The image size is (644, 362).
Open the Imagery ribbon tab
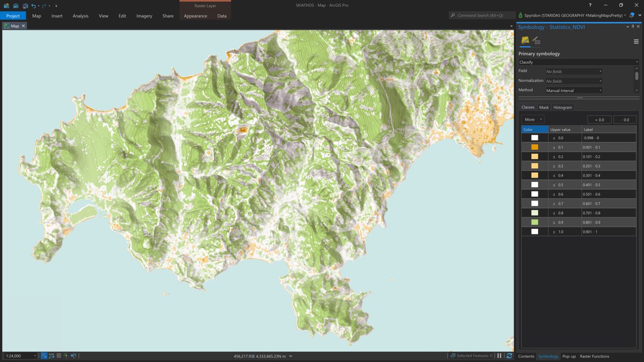(x=144, y=16)
